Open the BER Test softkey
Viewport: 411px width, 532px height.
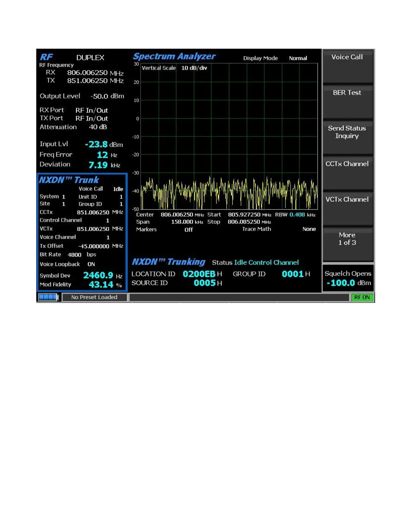coord(348,102)
